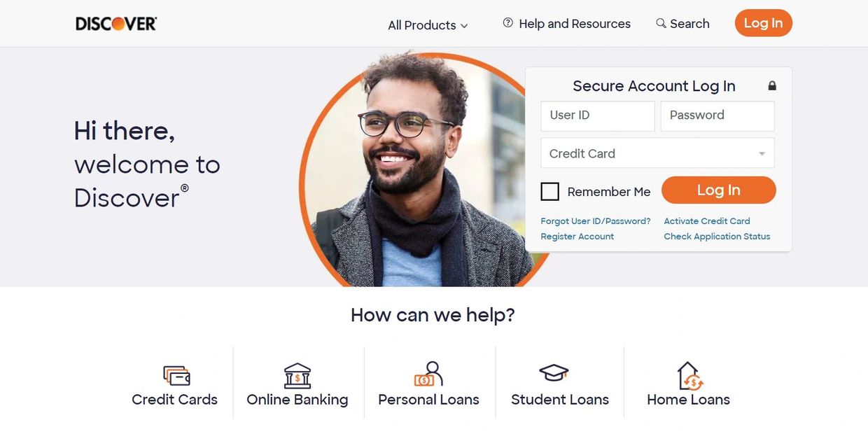This screenshot has width=868, height=434.
Task: Click the magnifying glass Search icon
Action: [x=661, y=23]
